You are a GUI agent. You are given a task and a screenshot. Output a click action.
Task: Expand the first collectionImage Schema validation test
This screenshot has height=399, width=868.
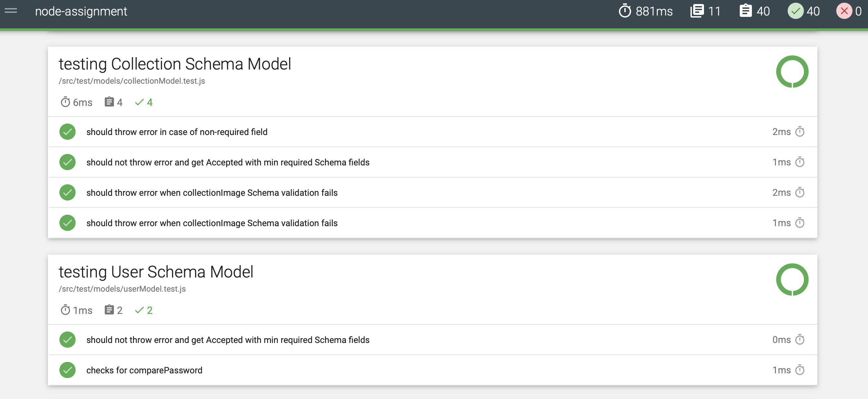[x=212, y=193]
